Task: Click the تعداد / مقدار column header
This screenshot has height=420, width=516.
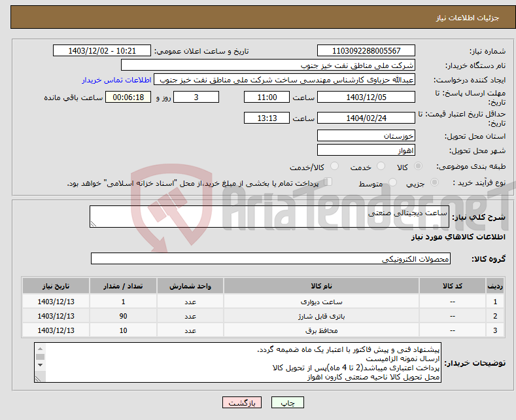Action: coord(123,286)
